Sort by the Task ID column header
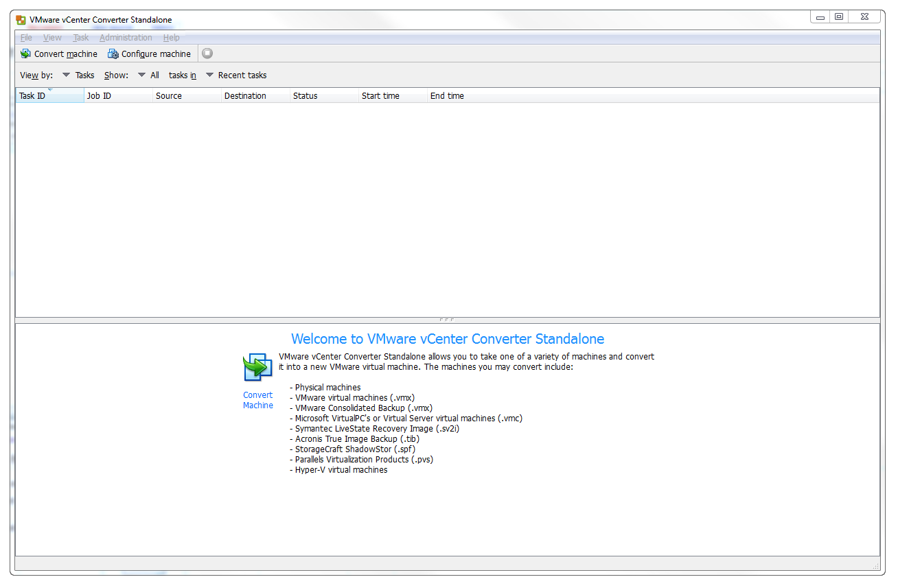Screen dimensions: 898x588 point(49,96)
